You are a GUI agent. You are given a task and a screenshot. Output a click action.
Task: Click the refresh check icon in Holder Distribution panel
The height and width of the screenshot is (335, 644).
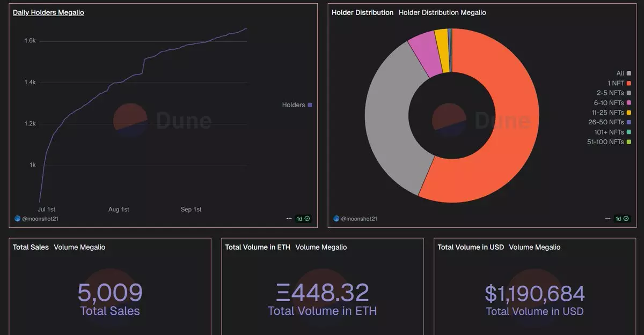(x=626, y=219)
